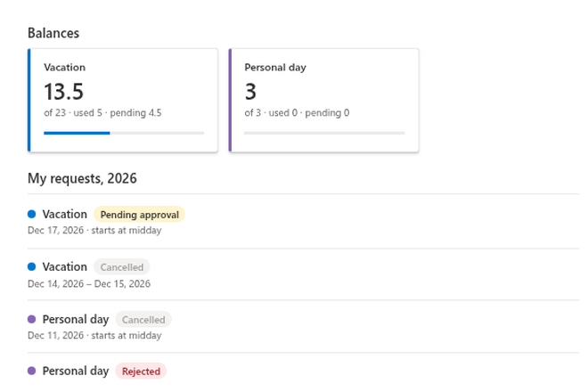This screenshot has height=392, width=588.
Task: Open the Personal day balance card
Action: tap(323, 100)
